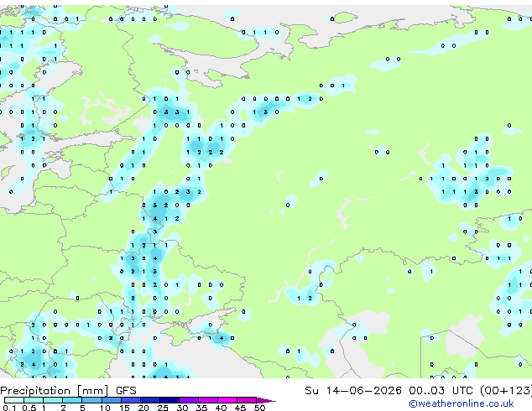Open the weatheronline.co.uk copyright link
This screenshot has height=411, width=532.
(462, 403)
